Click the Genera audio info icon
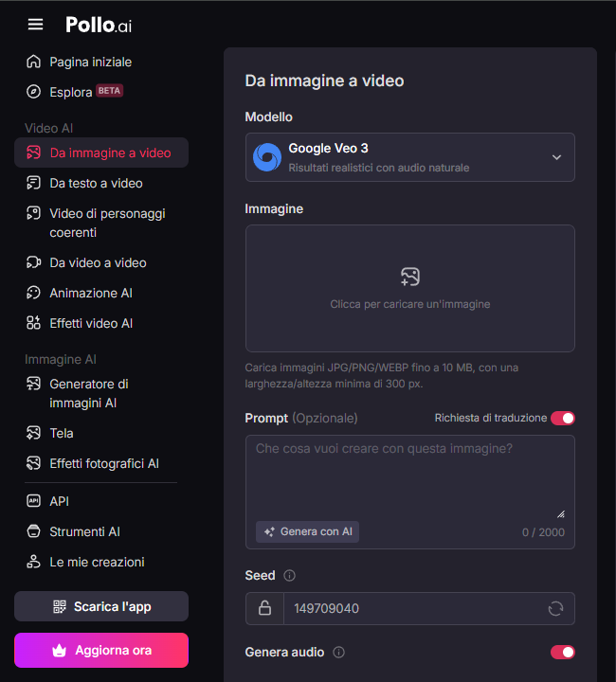616x682 pixels. (x=338, y=652)
